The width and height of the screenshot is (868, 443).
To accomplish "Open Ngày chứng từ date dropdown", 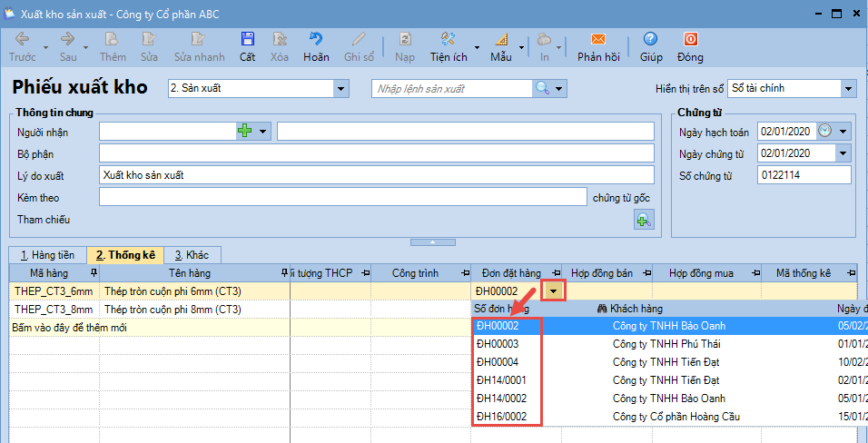I will [843, 153].
